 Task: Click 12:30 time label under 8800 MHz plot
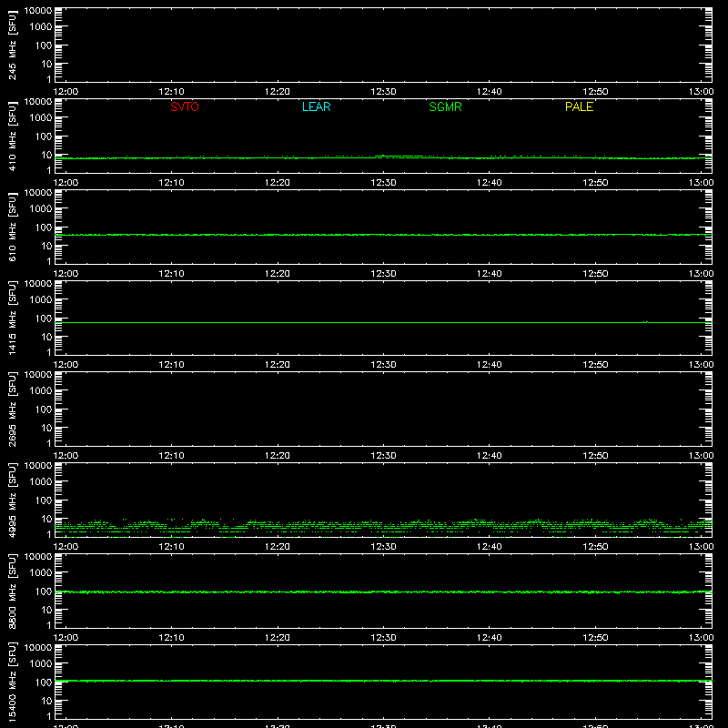[x=383, y=638]
